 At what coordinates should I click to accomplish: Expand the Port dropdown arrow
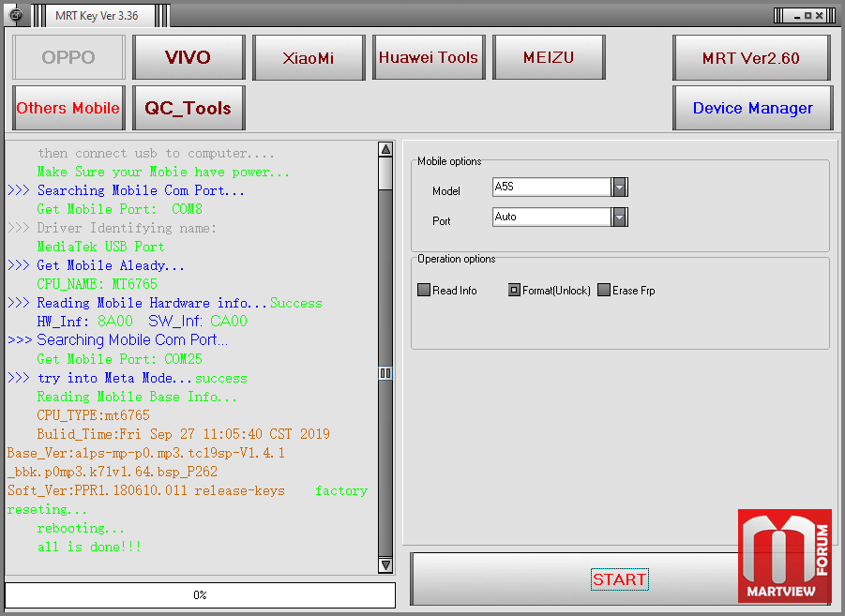pos(619,218)
